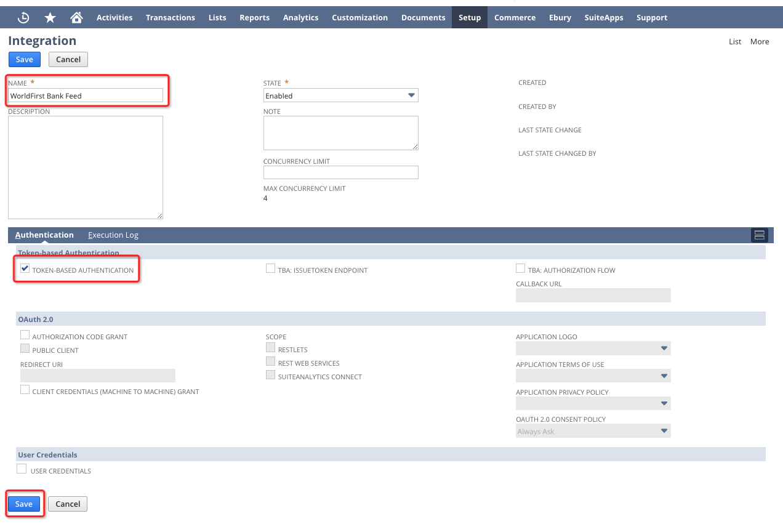Click the bottom Save button
The image size is (783, 532).
pos(24,504)
